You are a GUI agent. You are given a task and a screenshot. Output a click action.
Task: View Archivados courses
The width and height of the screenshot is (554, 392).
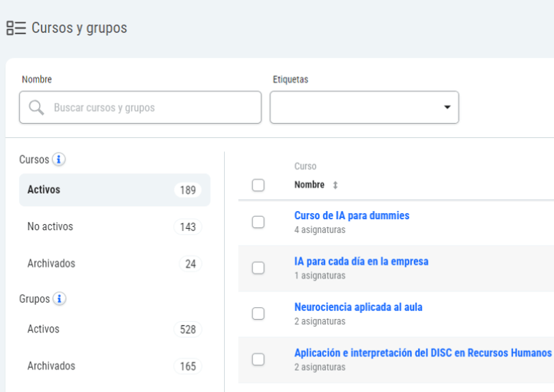[114, 264]
